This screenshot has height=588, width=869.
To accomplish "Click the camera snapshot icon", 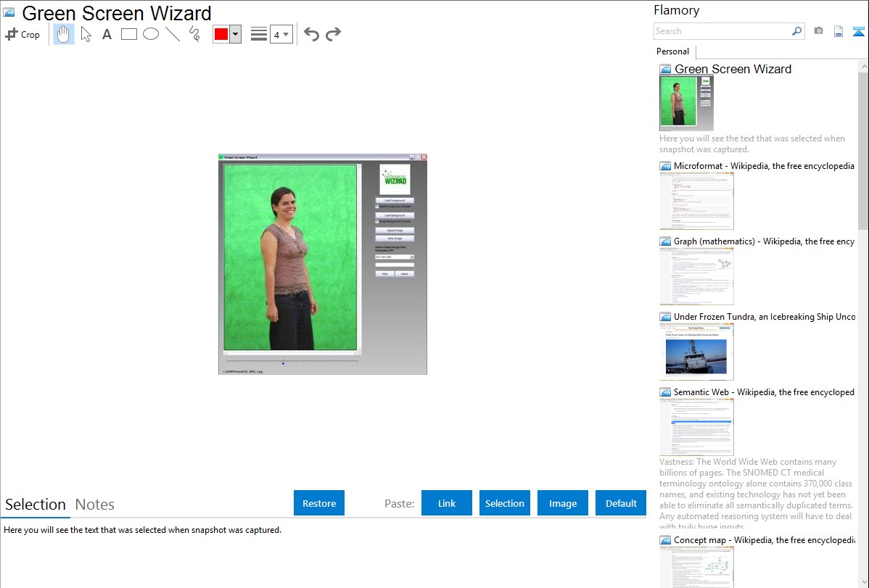I will (818, 31).
